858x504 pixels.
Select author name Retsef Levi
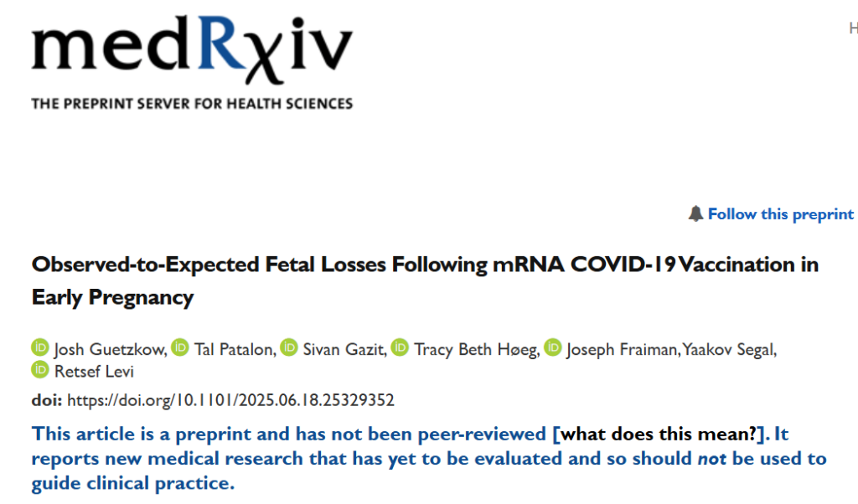[x=94, y=371]
